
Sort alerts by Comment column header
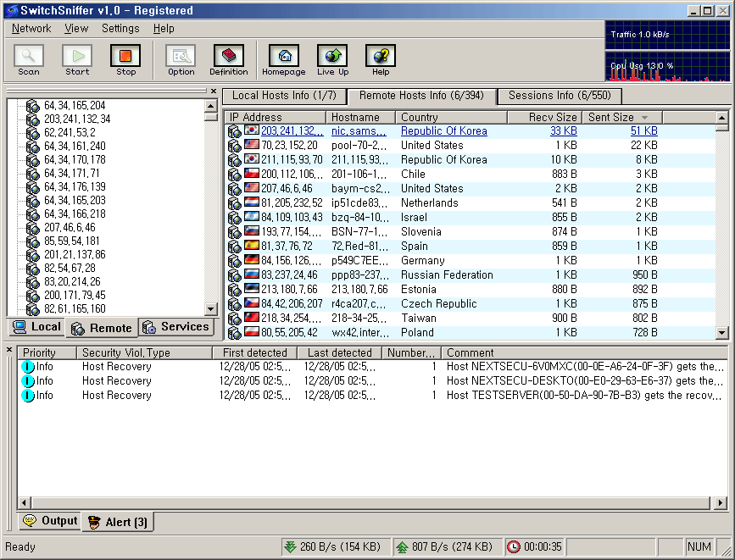[585, 352]
